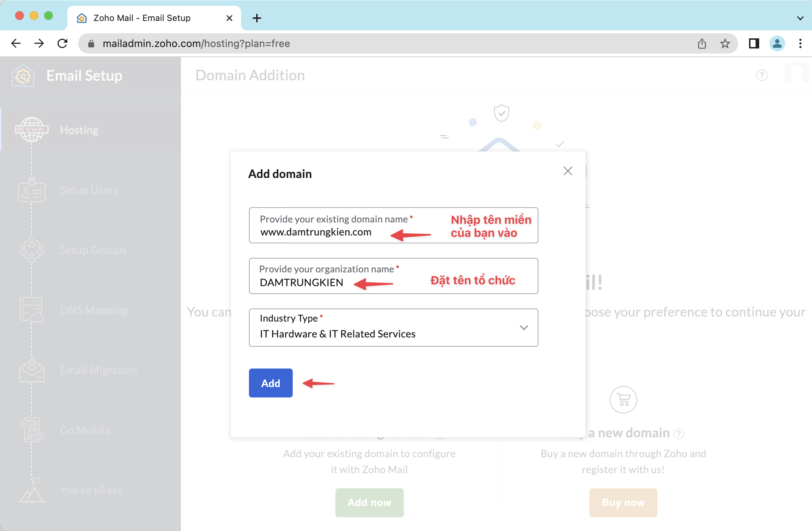
Task: Open the Chrome profile avatar
Action: click(x=777, y=44)
